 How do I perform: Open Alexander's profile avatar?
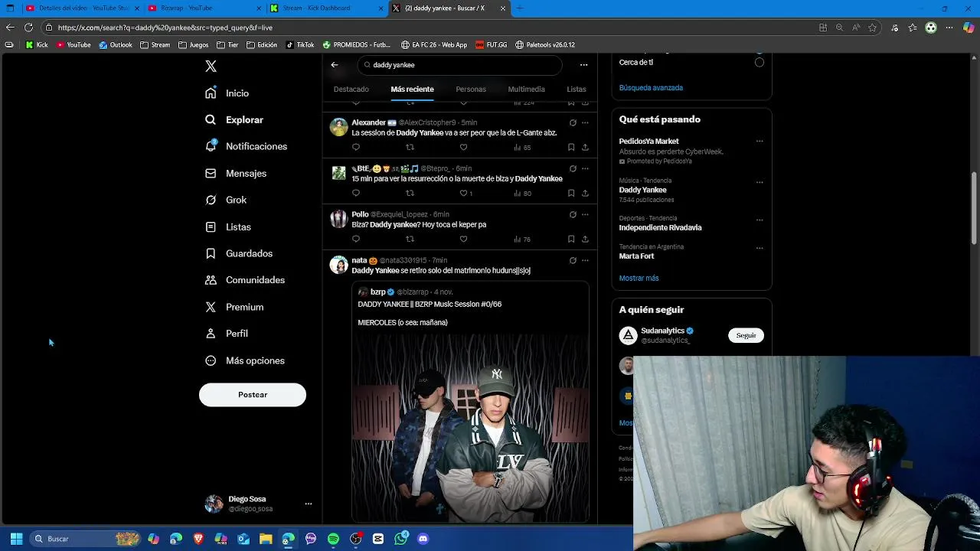click(x=338, y=127)
